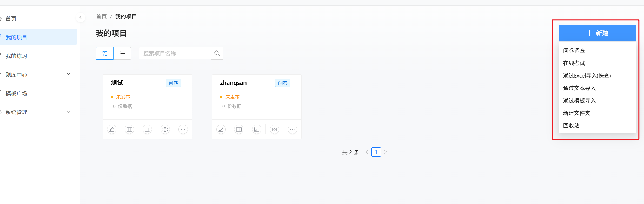Go to next page arrow
Screen dimensions: 644x204
(386, 152)
